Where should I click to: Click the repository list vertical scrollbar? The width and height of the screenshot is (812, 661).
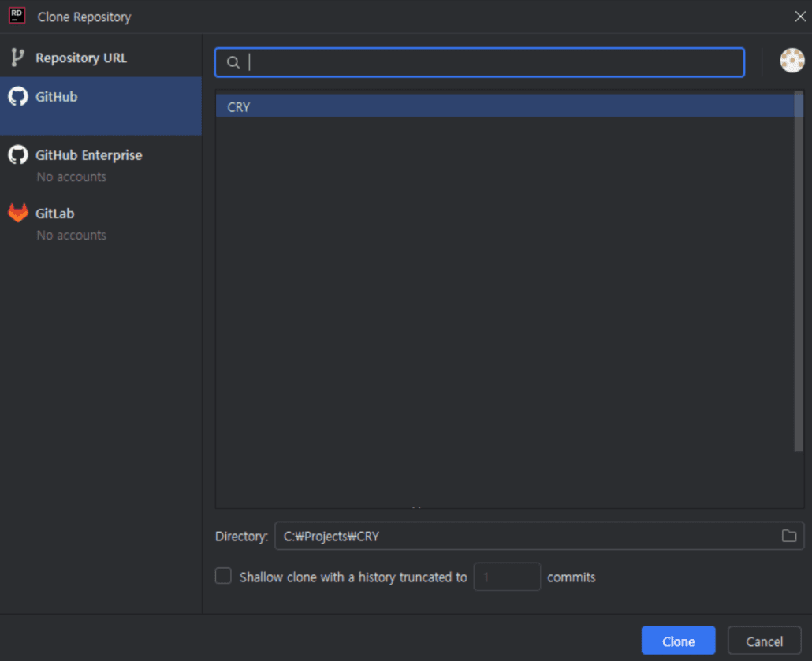coord(798,272)
